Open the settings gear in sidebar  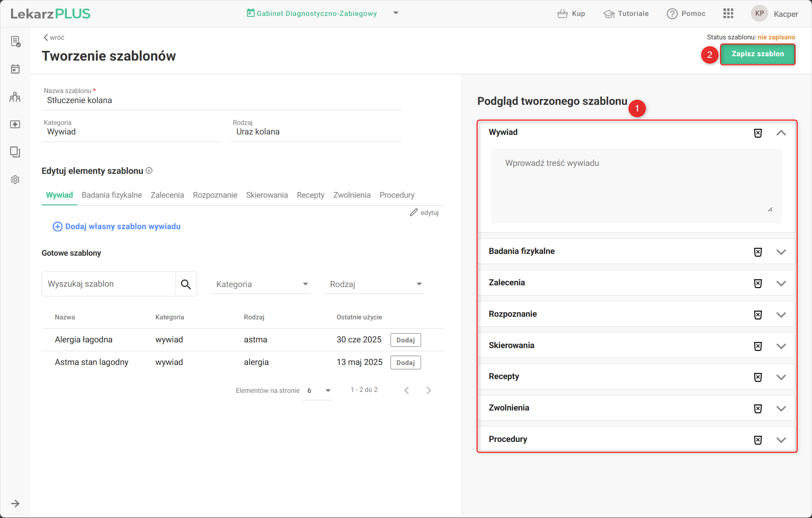click(15, 180)
